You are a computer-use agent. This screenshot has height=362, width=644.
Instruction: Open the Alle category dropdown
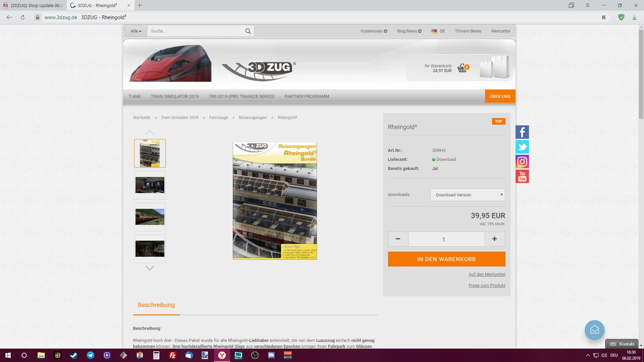pos(136,31)
